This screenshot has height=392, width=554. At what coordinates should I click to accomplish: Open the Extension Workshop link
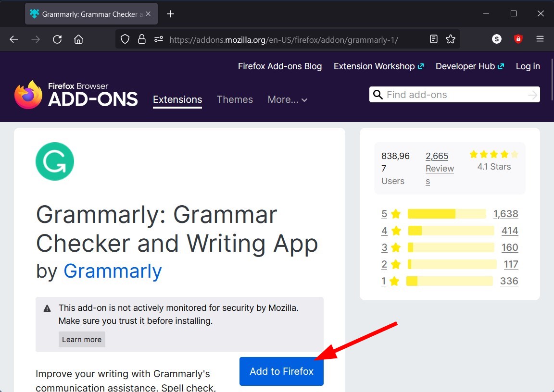pyautogui.click(x=378, y=66)
